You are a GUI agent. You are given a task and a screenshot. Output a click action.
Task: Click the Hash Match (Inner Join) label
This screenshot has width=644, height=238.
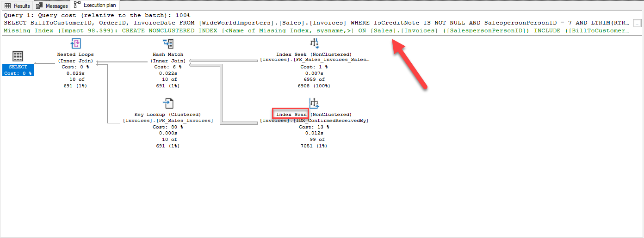tap(168, 57)
